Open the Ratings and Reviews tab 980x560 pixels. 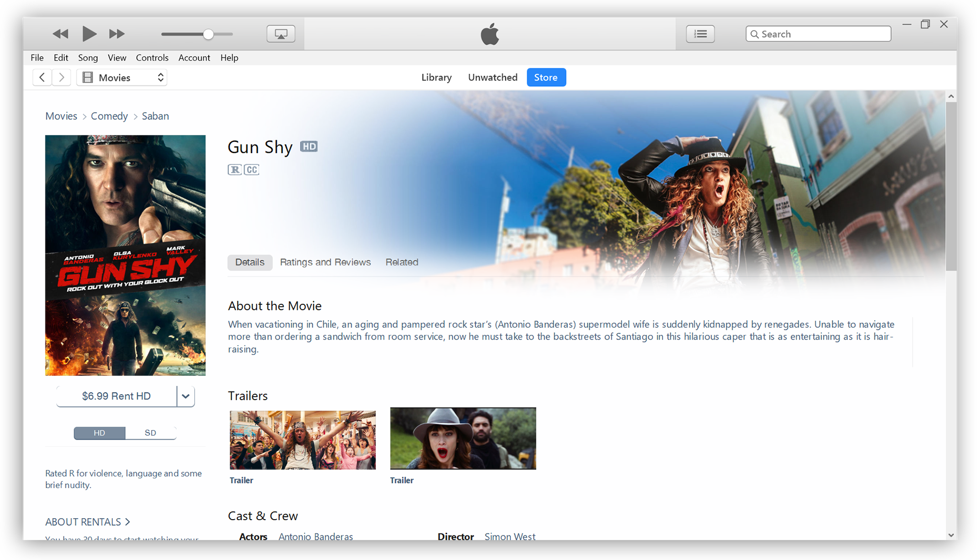[325, 262]
